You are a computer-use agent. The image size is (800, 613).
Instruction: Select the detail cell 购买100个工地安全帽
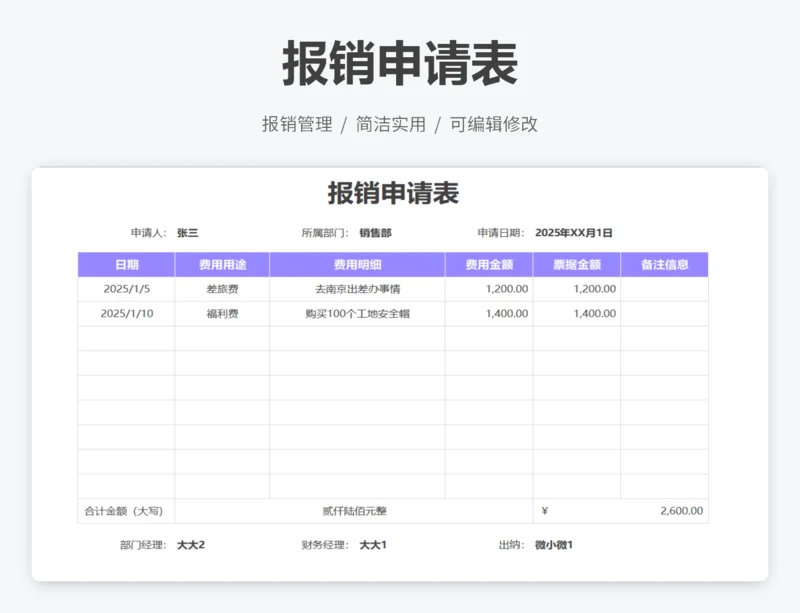coord(358,313)
